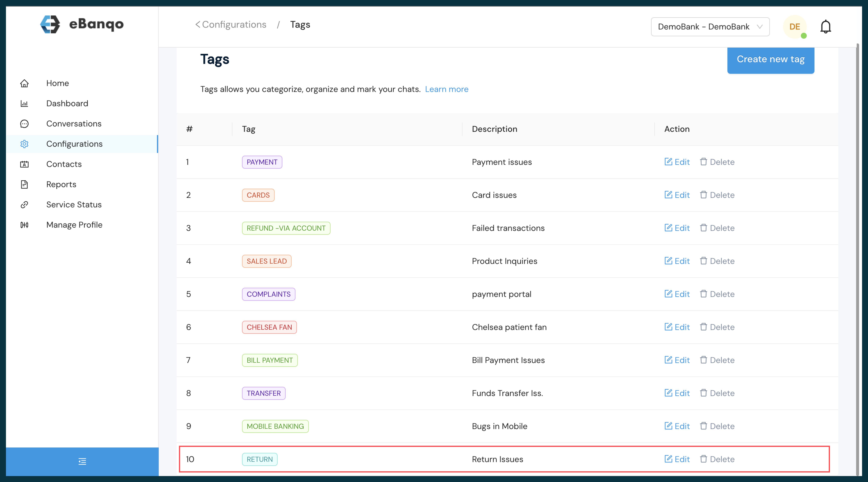Click the eBanqo logo icon
Image resolution: width=868 pixels, height=482 pixels.
(50, 24)
